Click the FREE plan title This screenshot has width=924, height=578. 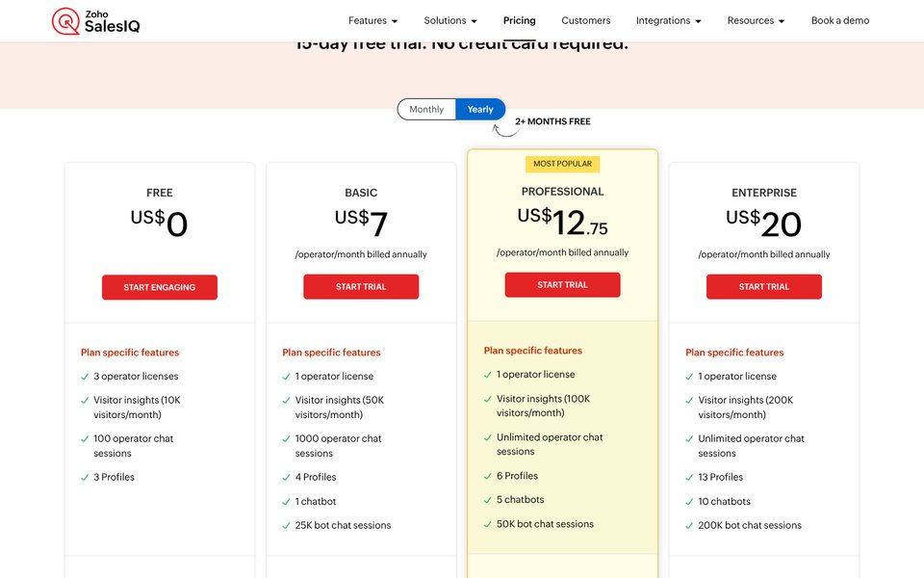(160, 193)
